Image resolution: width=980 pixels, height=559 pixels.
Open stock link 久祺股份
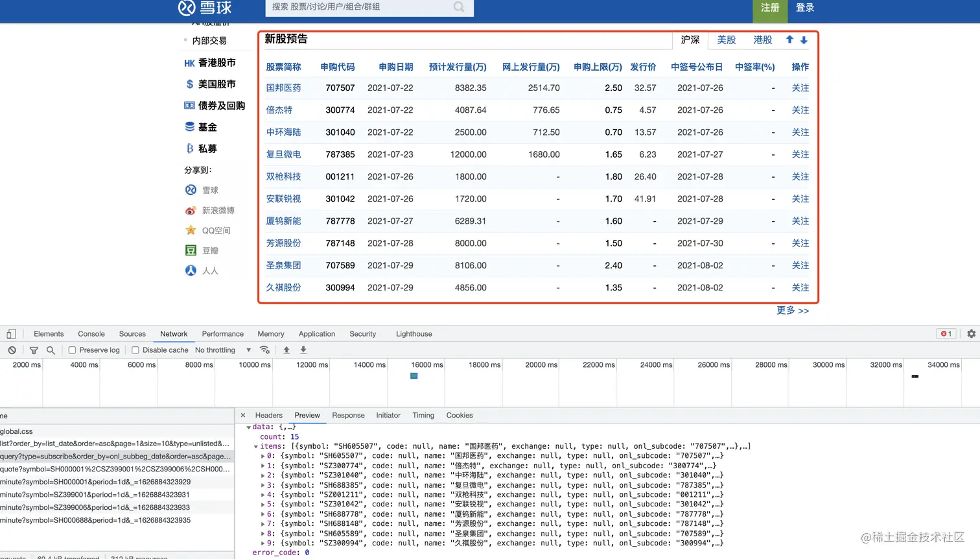click(284, 288)
